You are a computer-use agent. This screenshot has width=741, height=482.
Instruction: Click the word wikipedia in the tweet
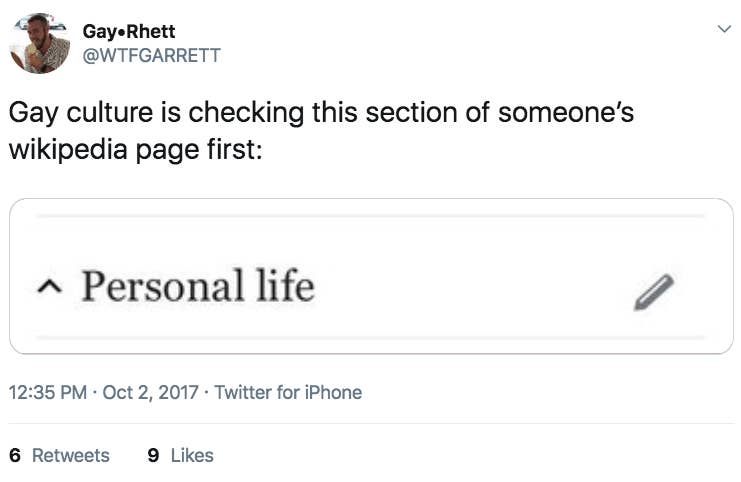(x=68, y=149)
